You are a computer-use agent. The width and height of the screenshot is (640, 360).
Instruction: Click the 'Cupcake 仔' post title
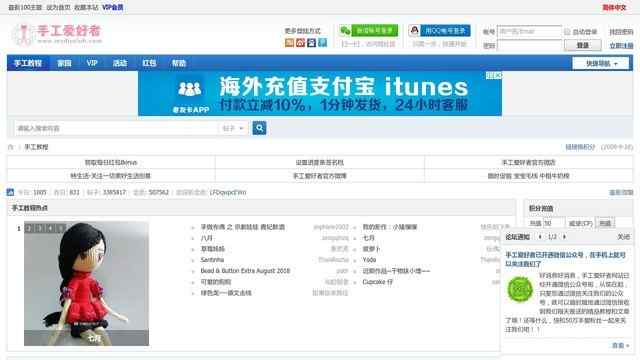378,282
